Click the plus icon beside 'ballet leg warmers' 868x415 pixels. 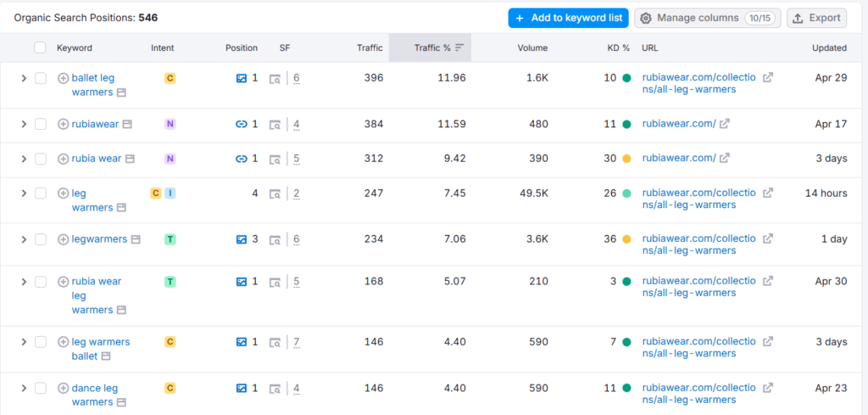click(63, 78)
